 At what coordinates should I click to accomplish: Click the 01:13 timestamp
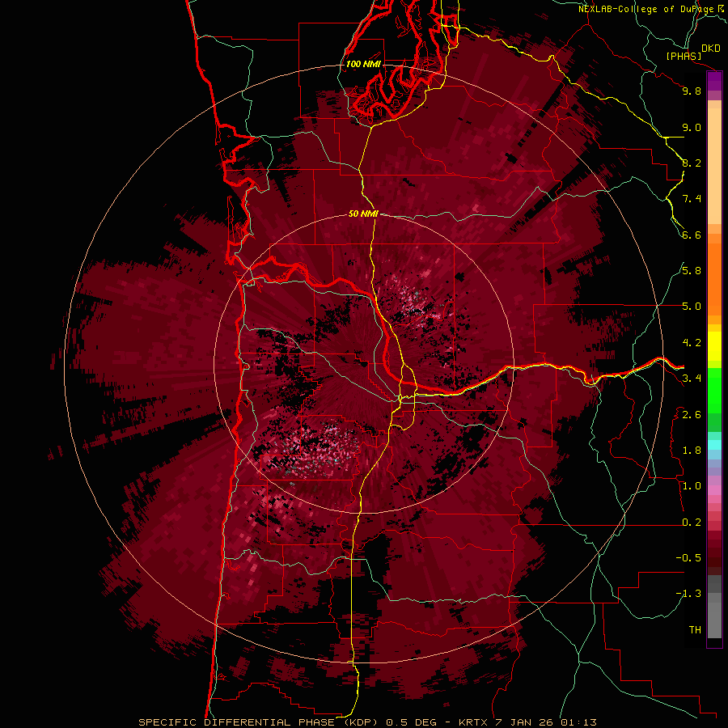click(x=578, y=722)
